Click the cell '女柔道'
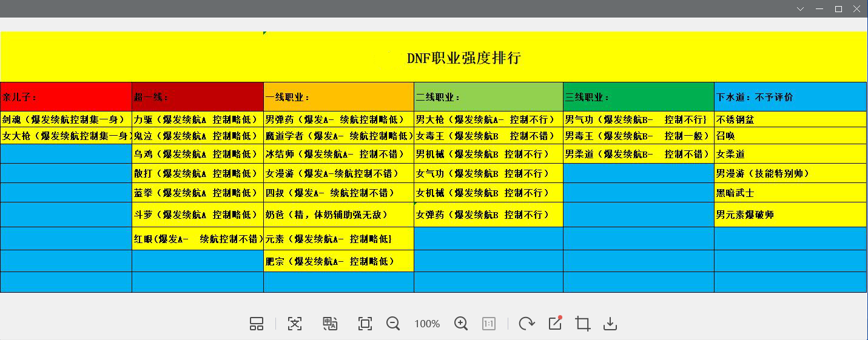 coord(790,154)
